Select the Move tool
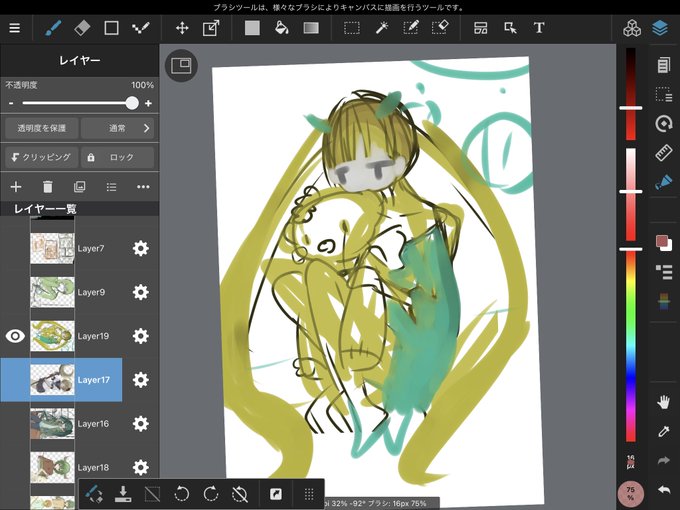 [x=182, y=28]
